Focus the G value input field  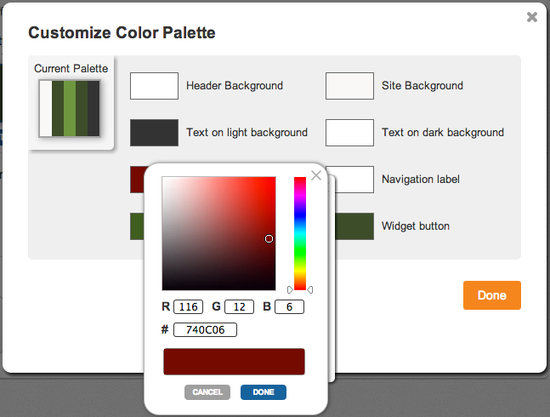(239, 307)
